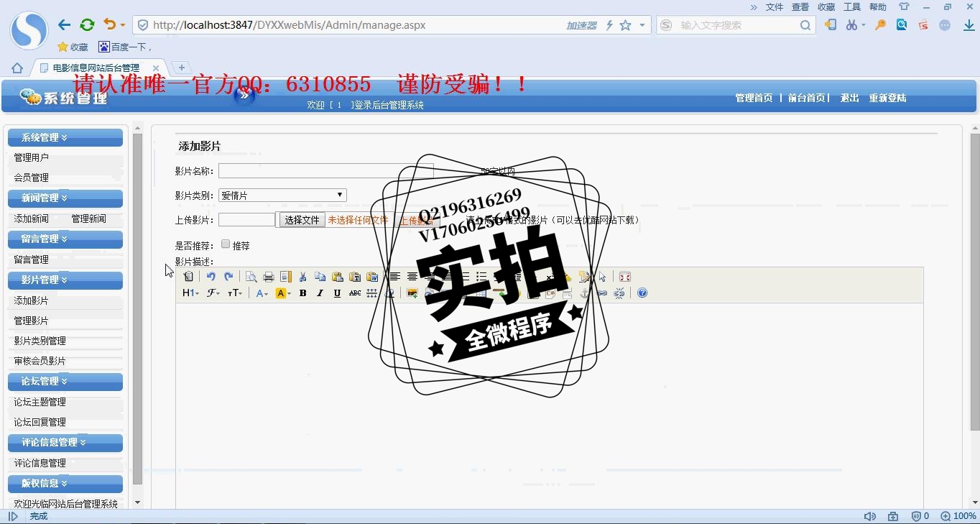Click the unlink icon in editor toolbar
The image size is (980, 524).
[619, 293]
